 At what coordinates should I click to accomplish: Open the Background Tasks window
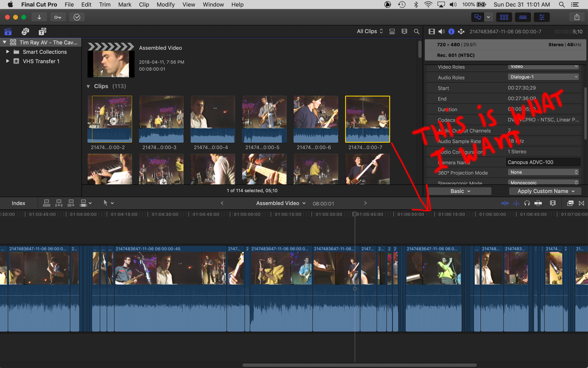[77, 17]
